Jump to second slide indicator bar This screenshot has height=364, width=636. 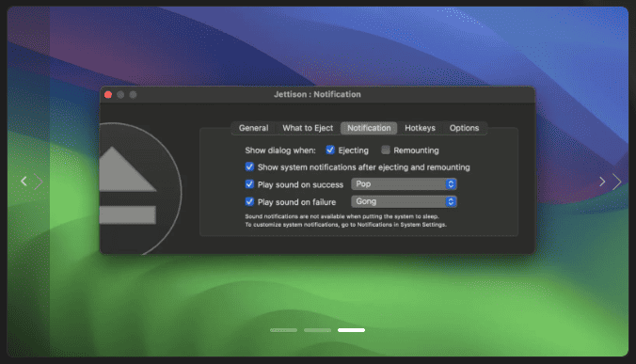(317, 330)
